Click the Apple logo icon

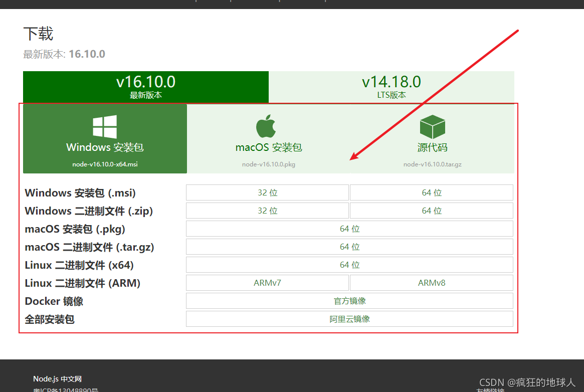[266, 126]
